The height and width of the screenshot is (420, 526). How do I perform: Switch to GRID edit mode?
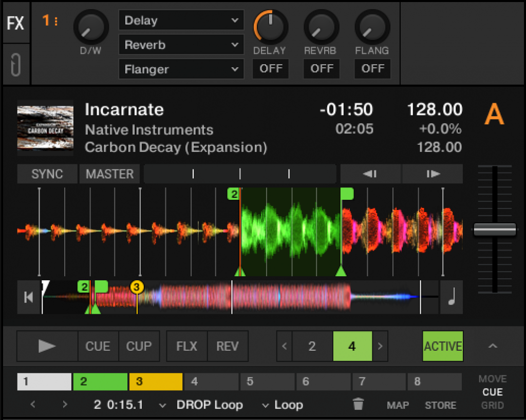492,405
